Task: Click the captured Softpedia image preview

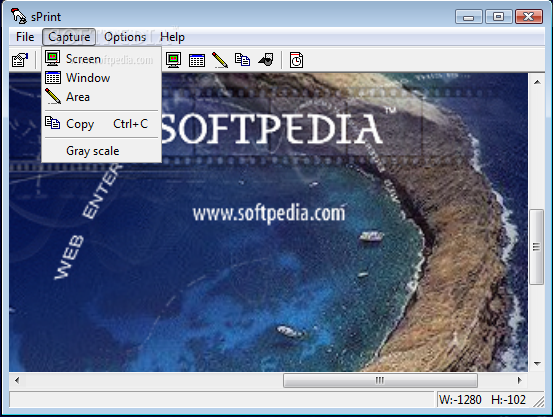Action: click(x=268, y=222)
